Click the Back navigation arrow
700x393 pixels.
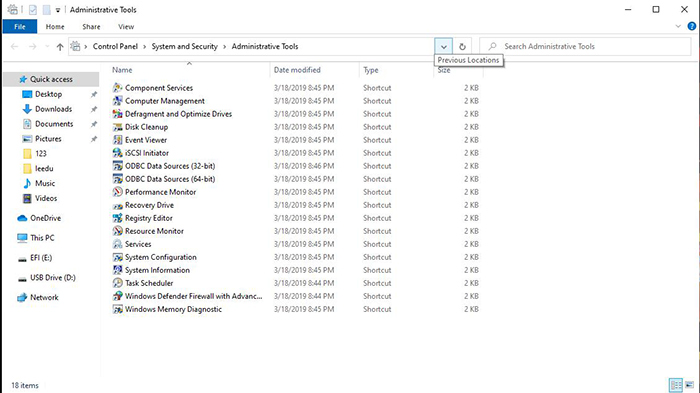tap(14, 46)
